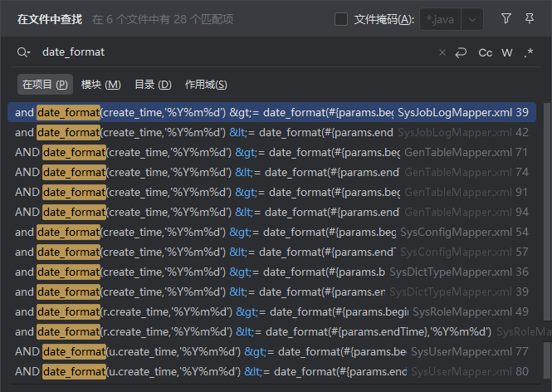
Task: Open search history magnifier icon
Action: [x=23, y=52]
